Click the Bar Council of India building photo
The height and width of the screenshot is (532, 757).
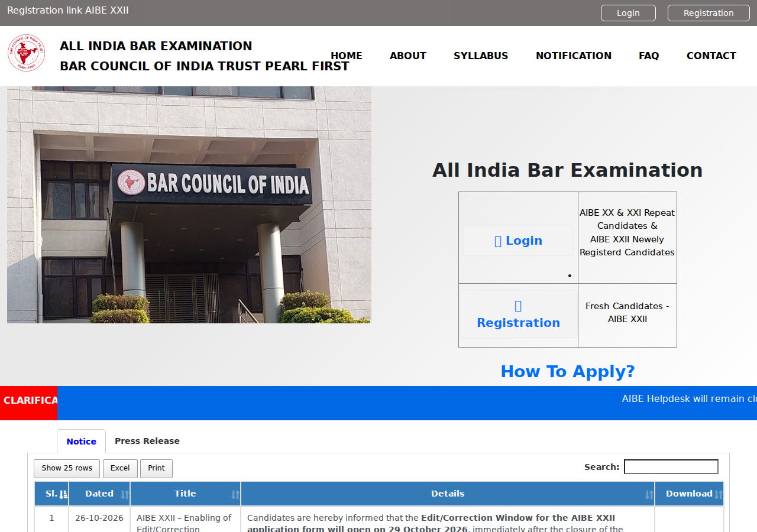tap(189, 205)
